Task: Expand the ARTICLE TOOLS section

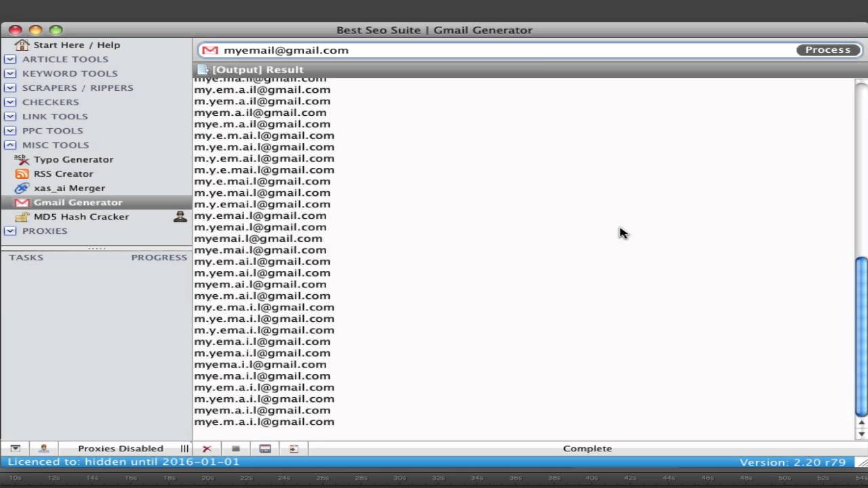Action: (x=10, y=59)
